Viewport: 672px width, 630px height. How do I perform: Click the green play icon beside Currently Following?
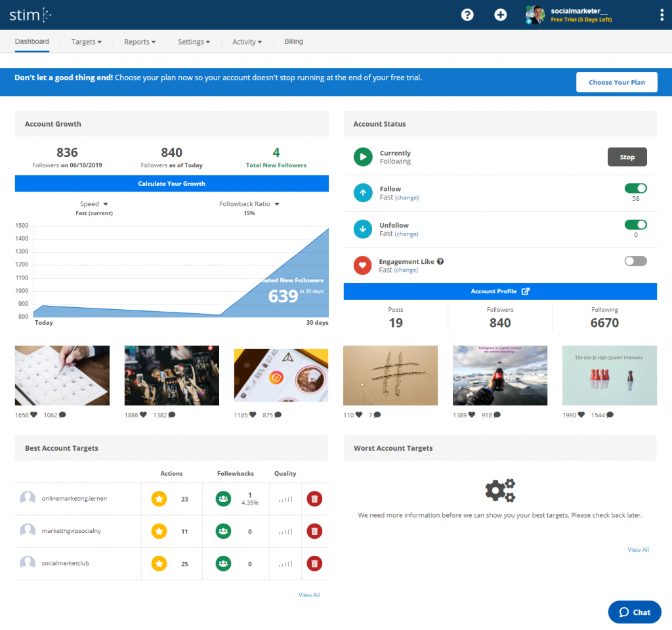coord(363,156)
